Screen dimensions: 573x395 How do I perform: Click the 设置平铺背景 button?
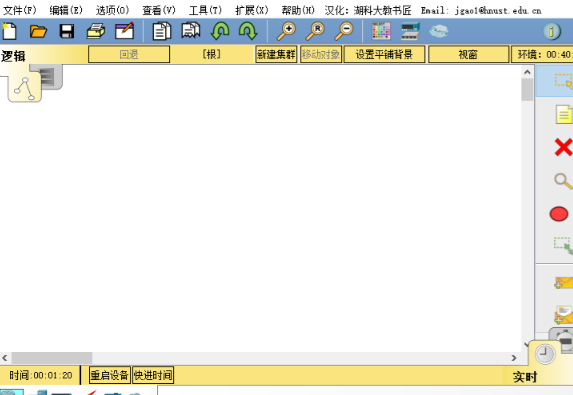(x=384, y=54)
